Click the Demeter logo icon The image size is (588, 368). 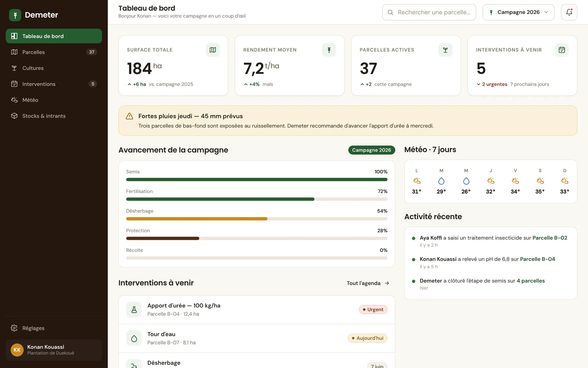[15, 15]
